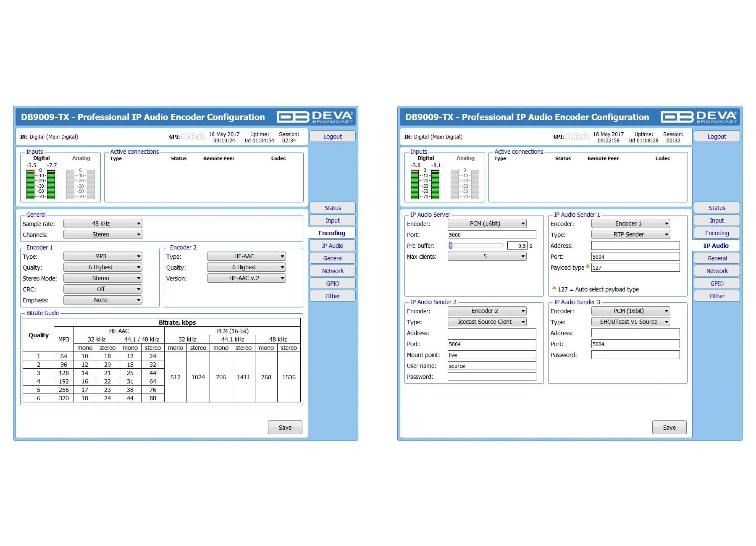Select IP Audio tab in right window
Image resolution: width=756 pixels, height=546 pixels.
pos(716,246)
